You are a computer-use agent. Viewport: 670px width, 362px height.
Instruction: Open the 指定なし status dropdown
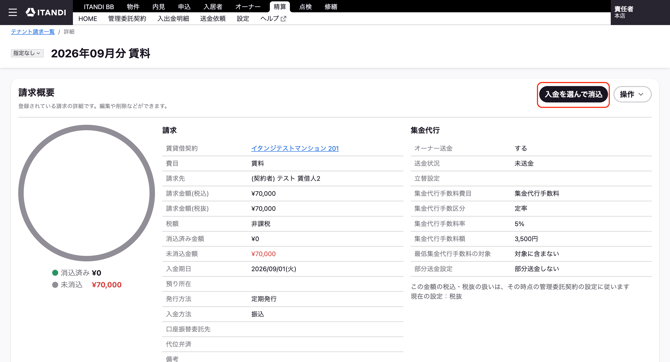pyautogui.click(x=27, y=53)
